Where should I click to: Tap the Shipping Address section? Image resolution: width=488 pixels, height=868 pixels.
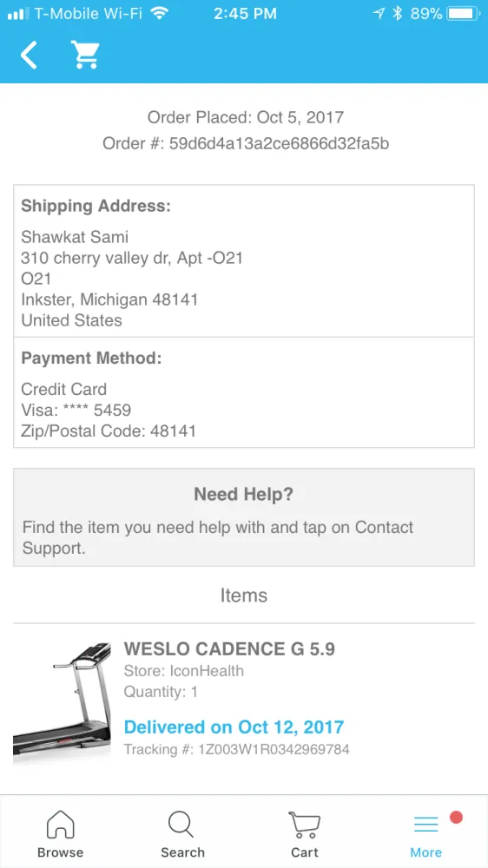244,260
